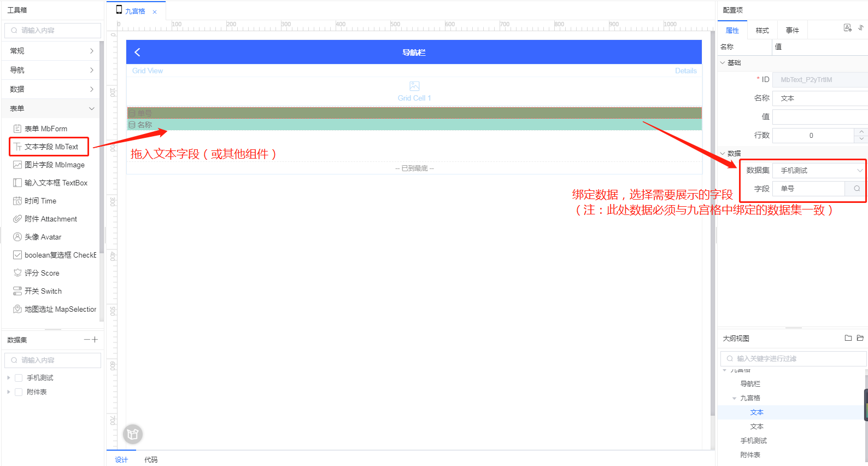Click the back arrow in navigation bar
The image size is (868, 466).
click(137, 53)
